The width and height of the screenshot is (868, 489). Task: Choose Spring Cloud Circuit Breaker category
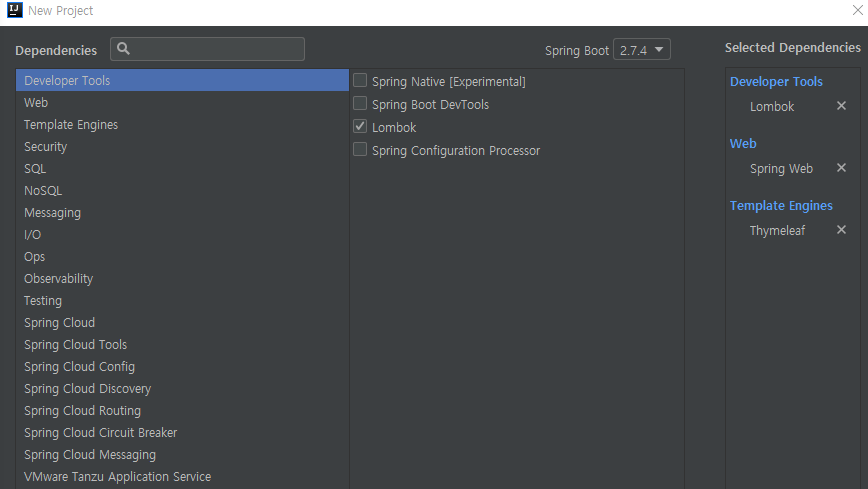182,433
